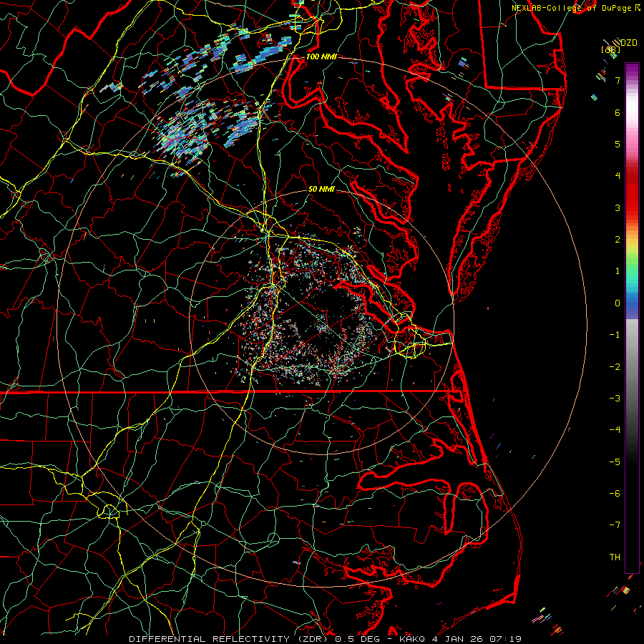Screen dimensions: 644x644
Task: Click the DIFFERENTIAL REFLECTIVITY (ZDR) caption text
Action: tap(230, 639)
